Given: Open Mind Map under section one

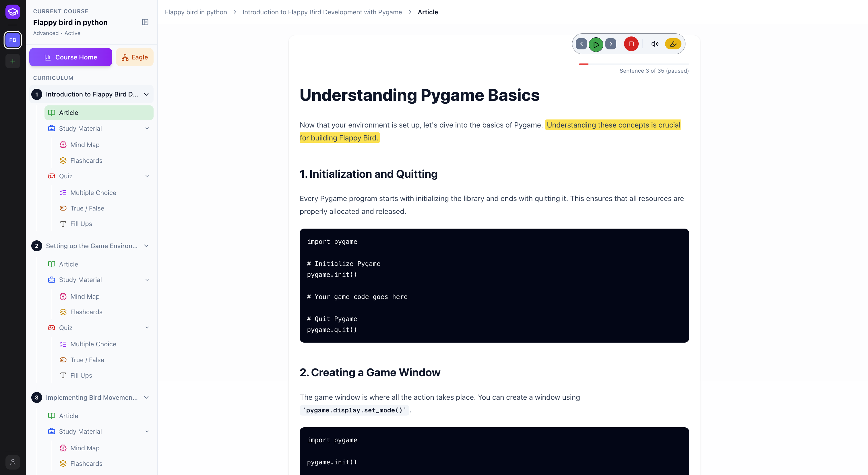Looking at the screenshot, I should click(x=85, y=145).
